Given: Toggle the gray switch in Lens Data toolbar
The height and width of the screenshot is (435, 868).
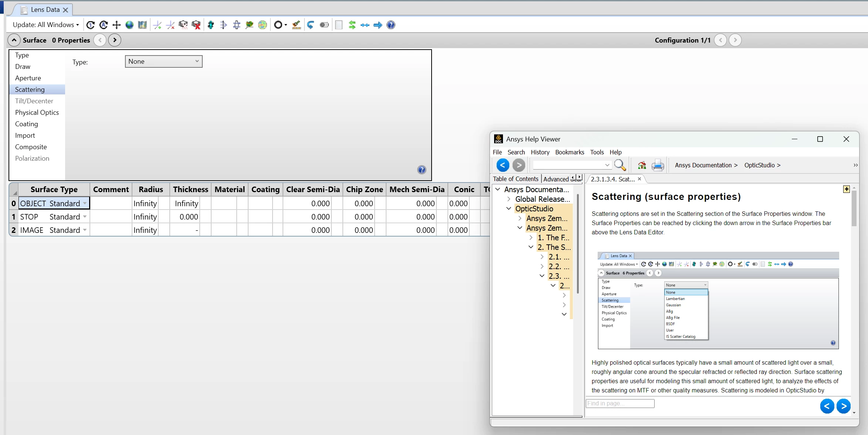Looking at the screenshot, I should tap(324, 25).
